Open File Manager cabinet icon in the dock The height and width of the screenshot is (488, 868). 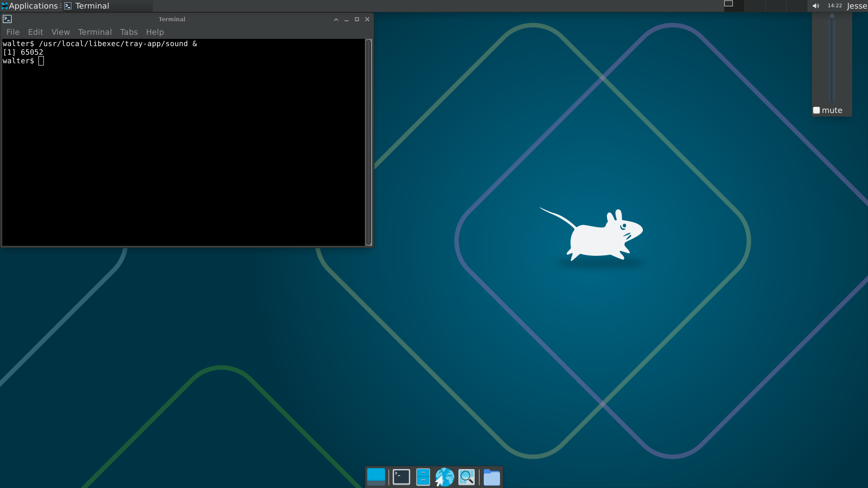pos(423,477)
